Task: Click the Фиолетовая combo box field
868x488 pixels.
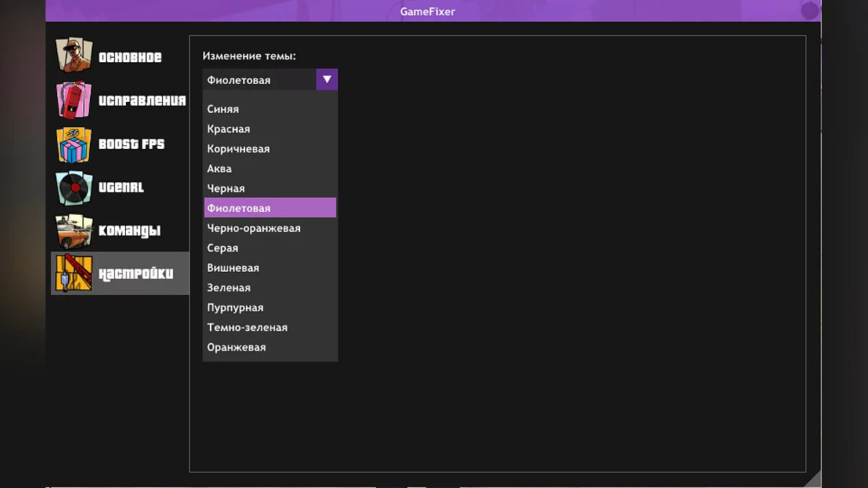Action: 260,80
